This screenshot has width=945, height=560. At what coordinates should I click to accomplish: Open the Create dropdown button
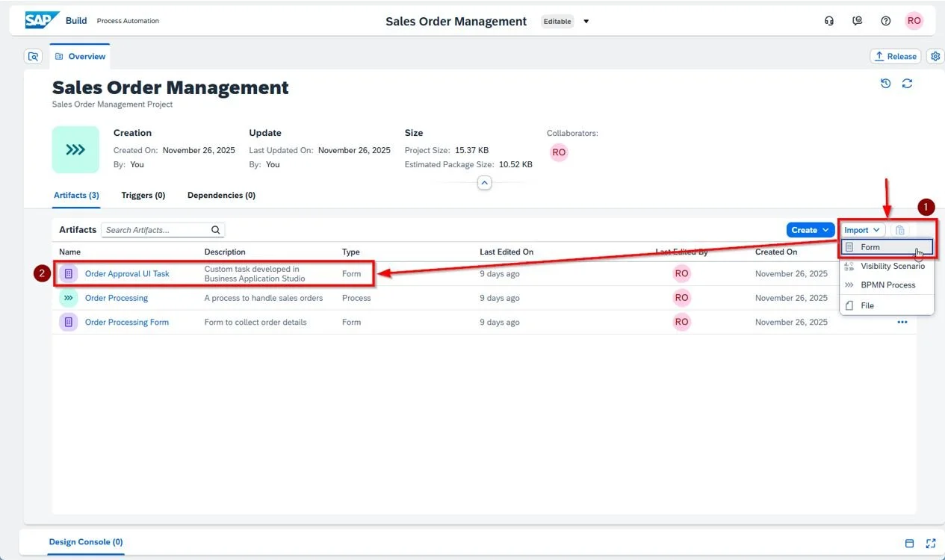tap(811, 230)
